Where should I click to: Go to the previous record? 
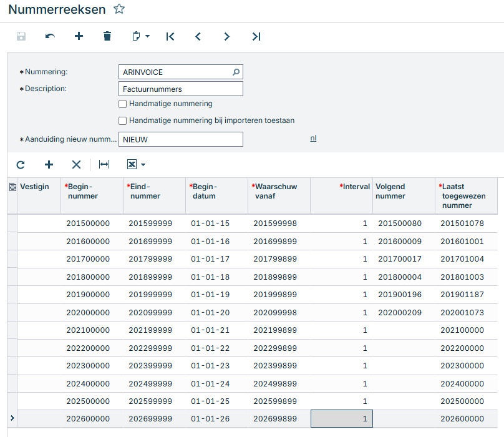pos(198,36)
